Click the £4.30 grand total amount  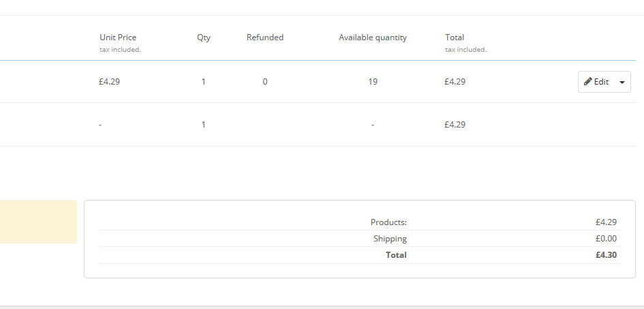pos(606,255)
